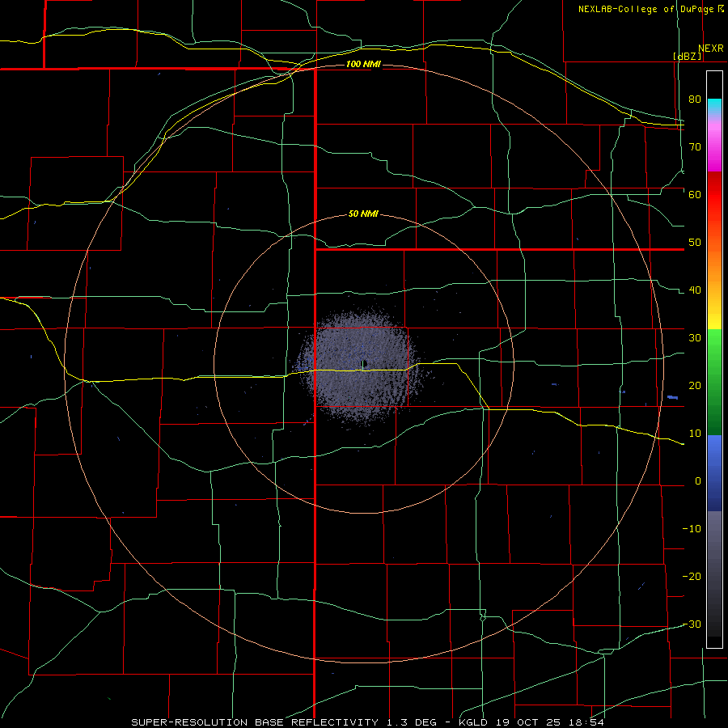
Task: Click the 18:54 timestamp in the caption
Action: pyautogui.click(x=587, y=722)
